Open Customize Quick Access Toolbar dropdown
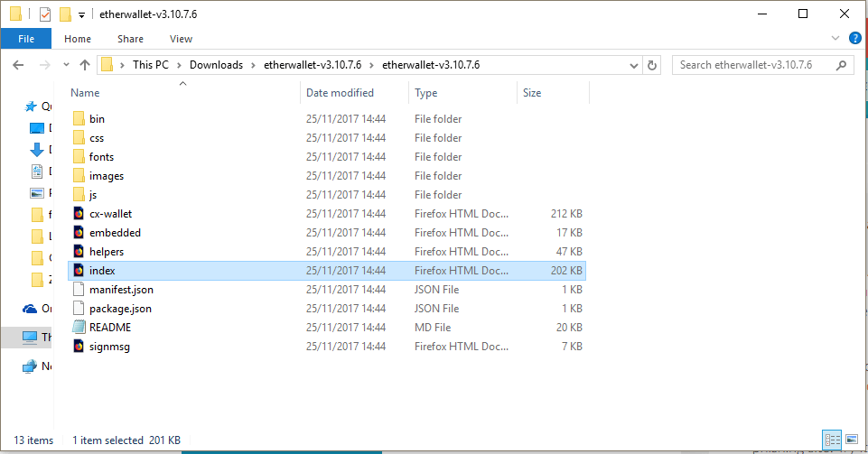Viewport: 868px width, 454px height. point(81,15)
